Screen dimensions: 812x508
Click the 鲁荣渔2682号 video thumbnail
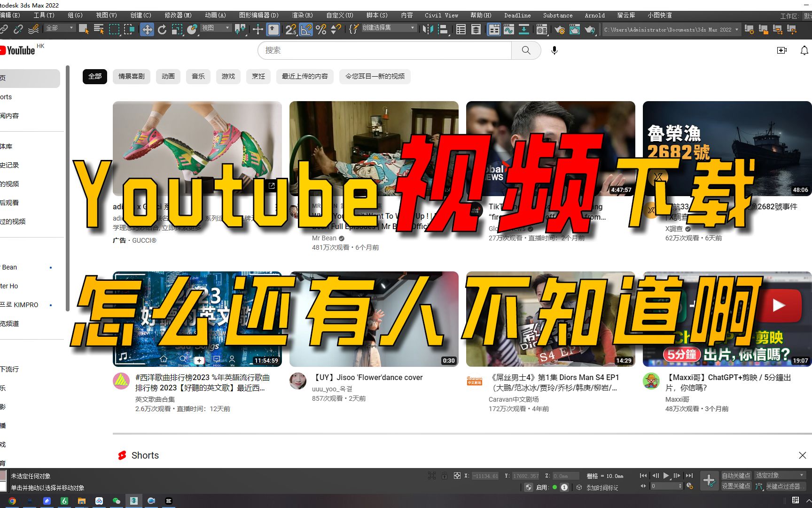coord(727,148)
